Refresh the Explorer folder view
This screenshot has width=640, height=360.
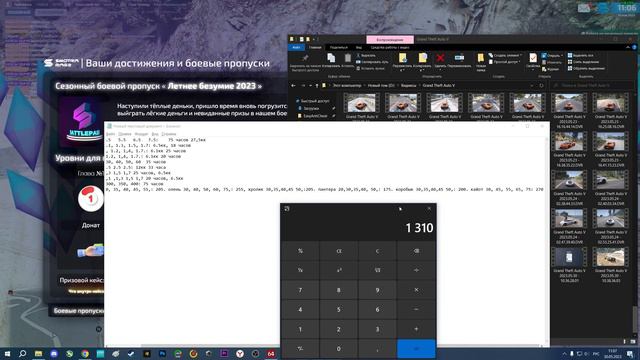tap(542, 85)
